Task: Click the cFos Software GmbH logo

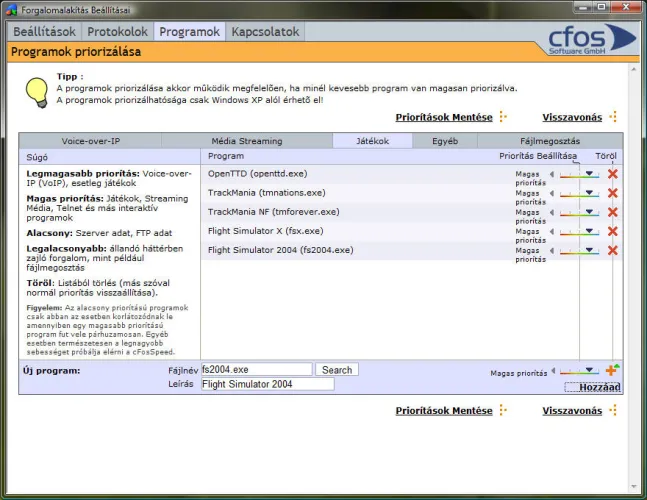Action: pyautogui.click(x=591, y=42)
